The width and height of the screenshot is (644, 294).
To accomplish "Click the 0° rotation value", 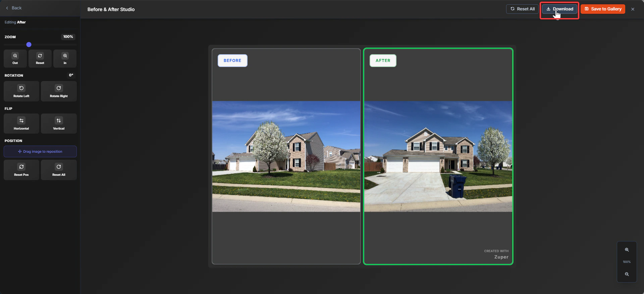I will tap(71, 75).
